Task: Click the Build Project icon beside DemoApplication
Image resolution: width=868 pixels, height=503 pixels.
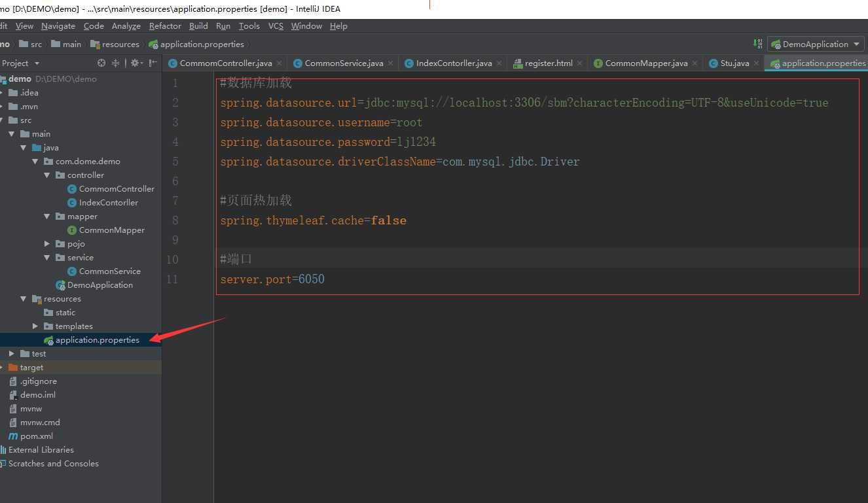Action: tap(758, 44)
